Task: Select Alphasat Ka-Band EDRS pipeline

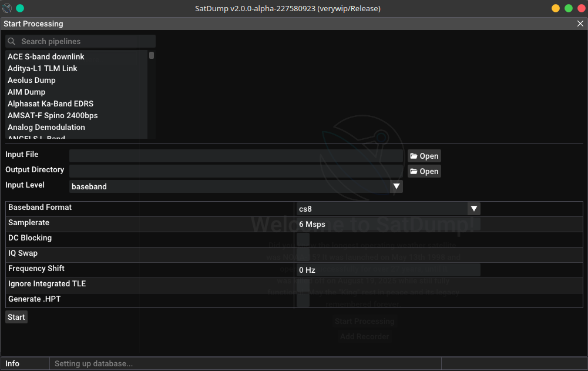Action: pos(76,103)
